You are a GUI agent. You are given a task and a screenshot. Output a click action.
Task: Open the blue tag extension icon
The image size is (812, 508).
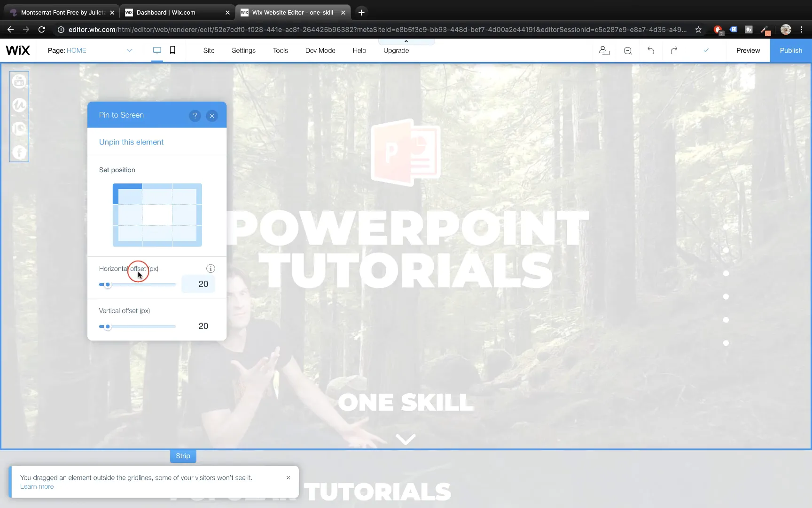pyautogui.click(x=734, y=30)
